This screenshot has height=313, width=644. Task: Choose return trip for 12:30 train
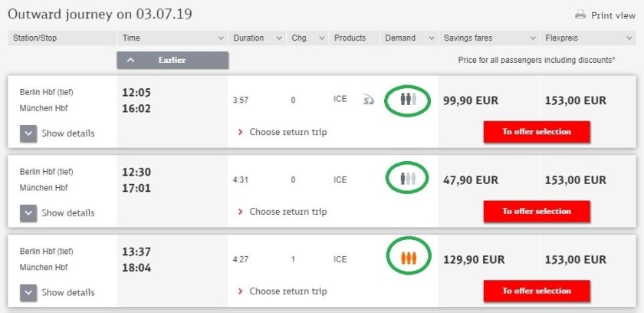point(287,212)
